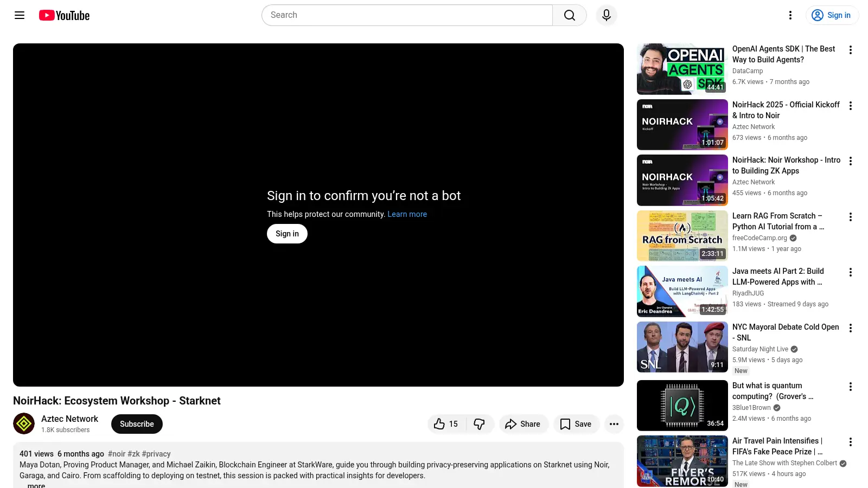Open options for OpenAI Agents SDK video
This screenshot has width=868, height=488.
coord(851,50)
